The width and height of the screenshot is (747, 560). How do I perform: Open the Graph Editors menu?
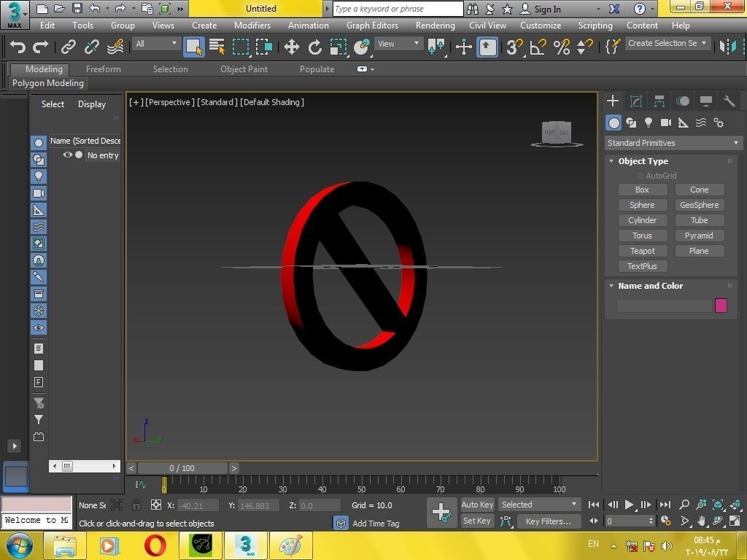(372, 26)
